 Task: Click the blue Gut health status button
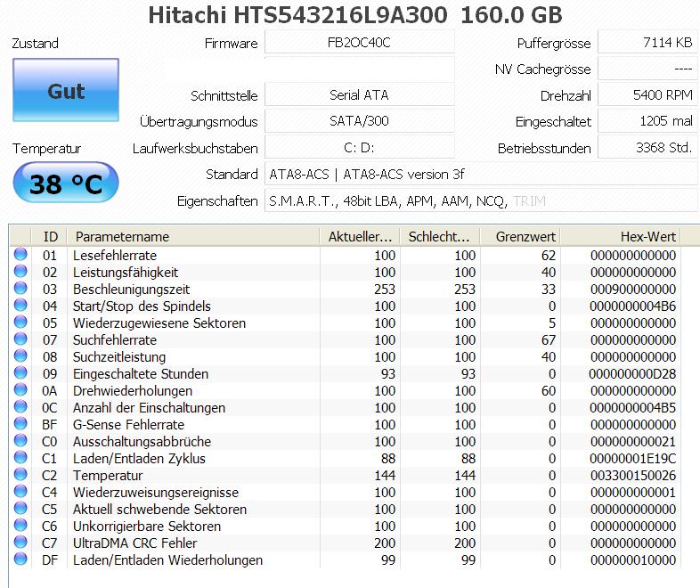(66, 90)
